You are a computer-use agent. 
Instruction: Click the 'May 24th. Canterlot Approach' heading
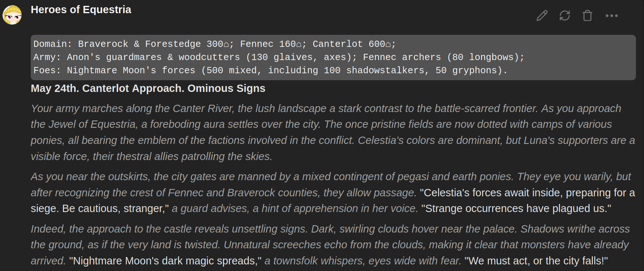[x=148, y=88]
